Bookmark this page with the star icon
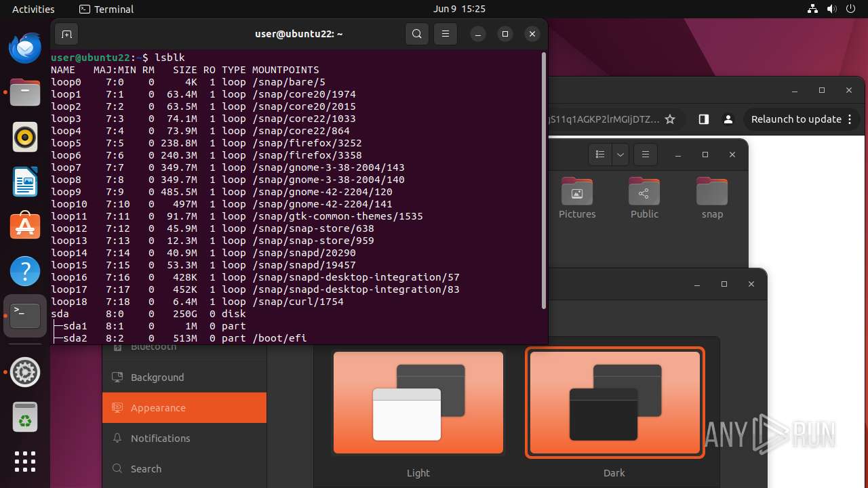The width and height of the screenshot is (868, 488). [670, 119]
